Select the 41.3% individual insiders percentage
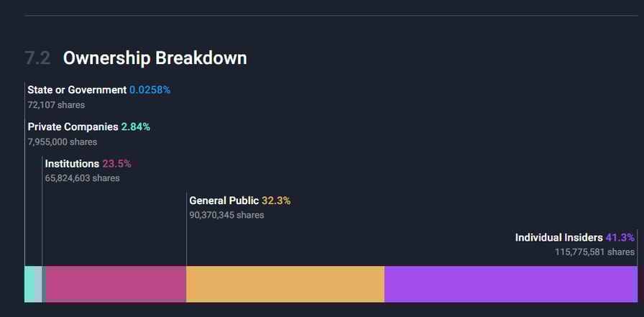Viewport: 644px width, 317px height. [620, 237]
